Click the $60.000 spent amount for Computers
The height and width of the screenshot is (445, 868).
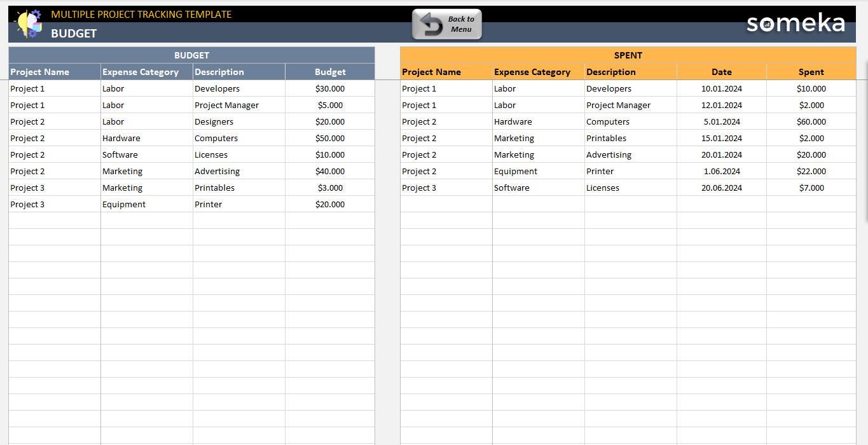pos(811,121)
